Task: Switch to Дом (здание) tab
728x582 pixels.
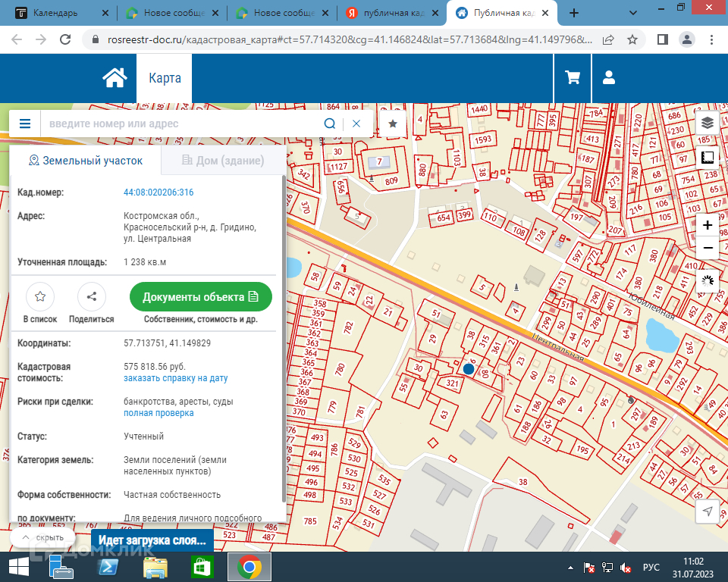Action: (223, 161)
